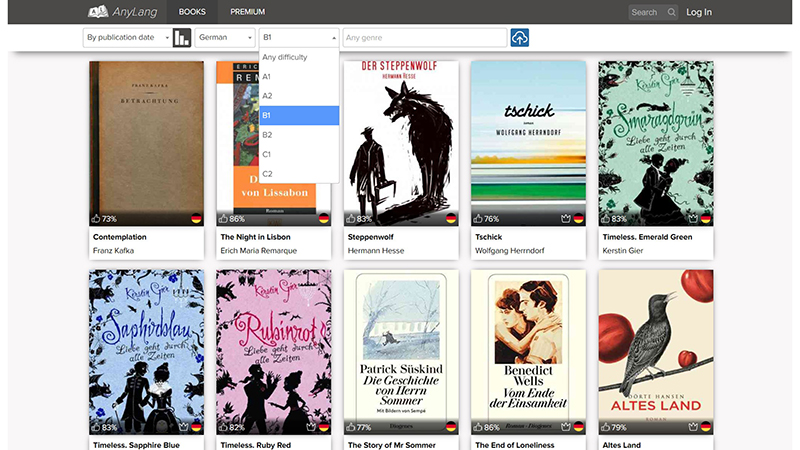Click Tschick book title
The width and height of the screenshot is (800, 450).
(x=488, y=237)
